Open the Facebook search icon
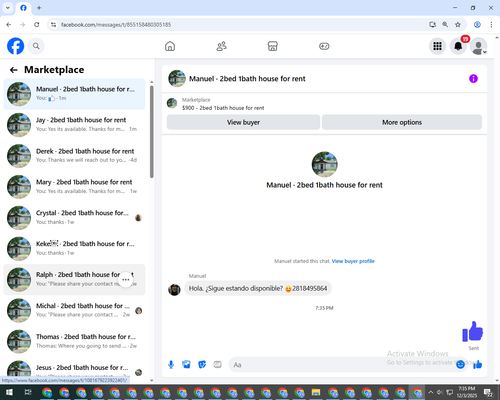 [36, 46]
